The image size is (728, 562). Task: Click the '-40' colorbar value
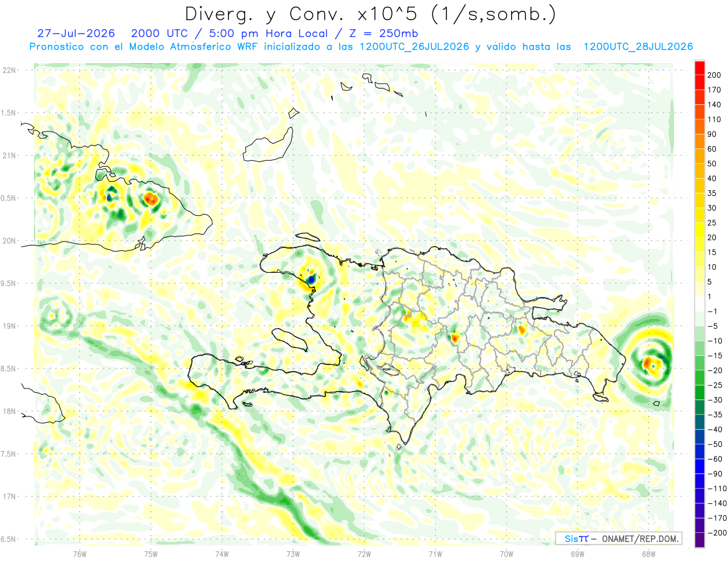716,430
